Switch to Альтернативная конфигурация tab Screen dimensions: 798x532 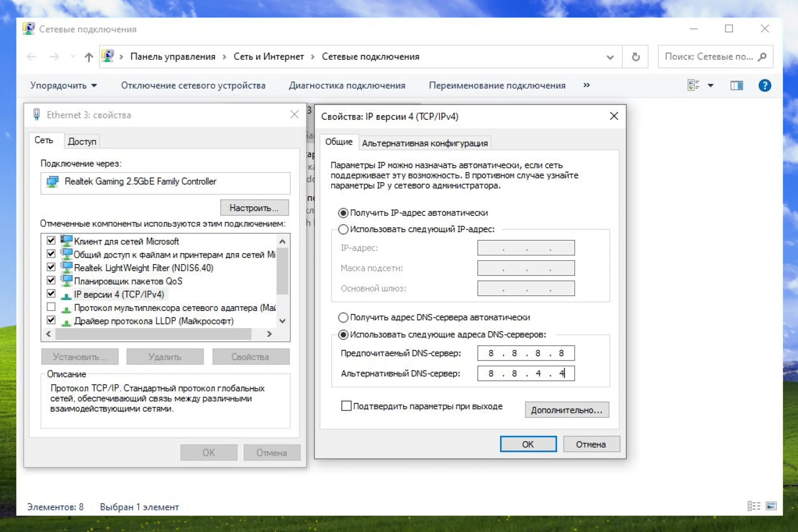click(425, 143)
